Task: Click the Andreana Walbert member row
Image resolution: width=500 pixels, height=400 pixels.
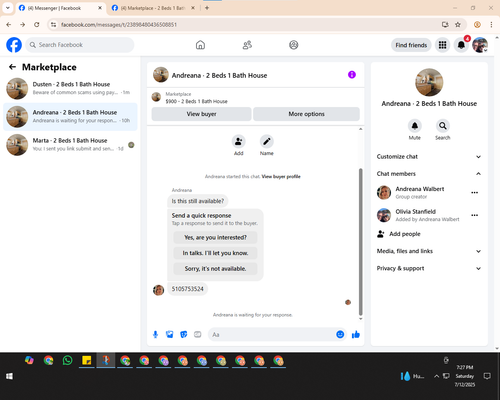Action: pyautogui.click(x=429, y=193)
